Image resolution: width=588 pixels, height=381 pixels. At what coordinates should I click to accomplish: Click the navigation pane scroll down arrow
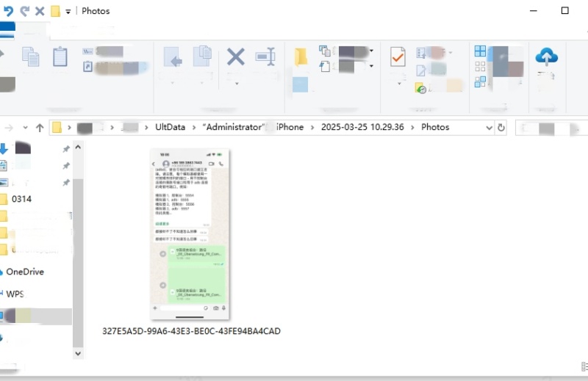tap(78, 353)
